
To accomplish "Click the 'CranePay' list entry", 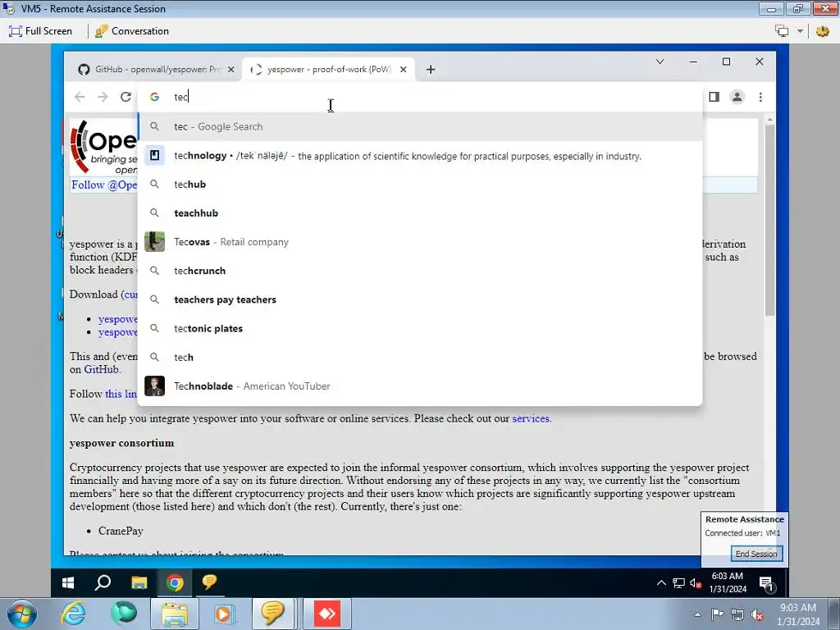I will coord(121,531).
